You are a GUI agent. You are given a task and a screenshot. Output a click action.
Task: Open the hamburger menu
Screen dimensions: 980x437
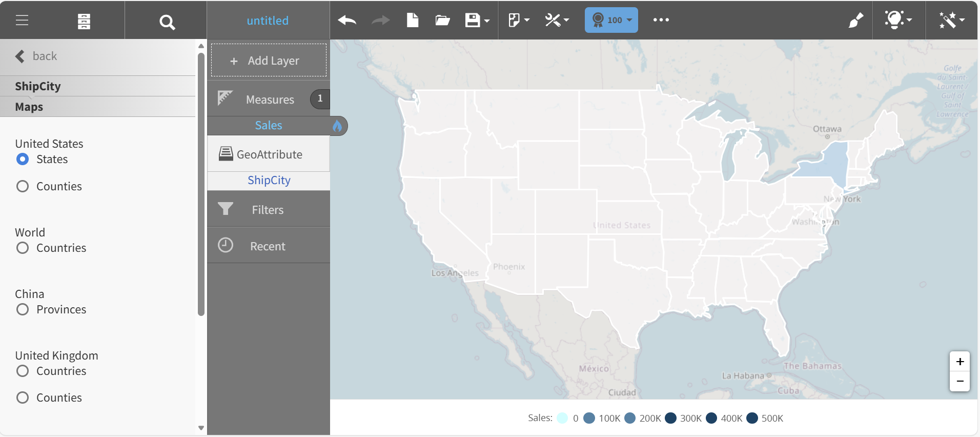(22, 21)
